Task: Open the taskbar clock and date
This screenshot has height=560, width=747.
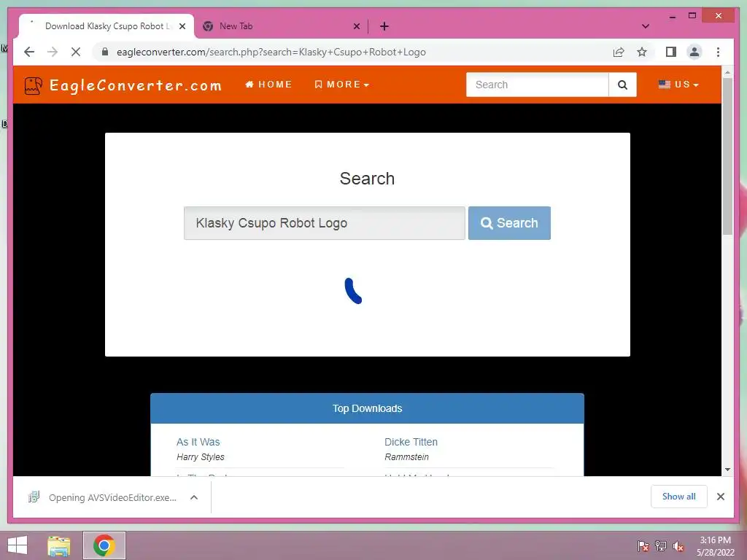Action: (x=715, y=546)
